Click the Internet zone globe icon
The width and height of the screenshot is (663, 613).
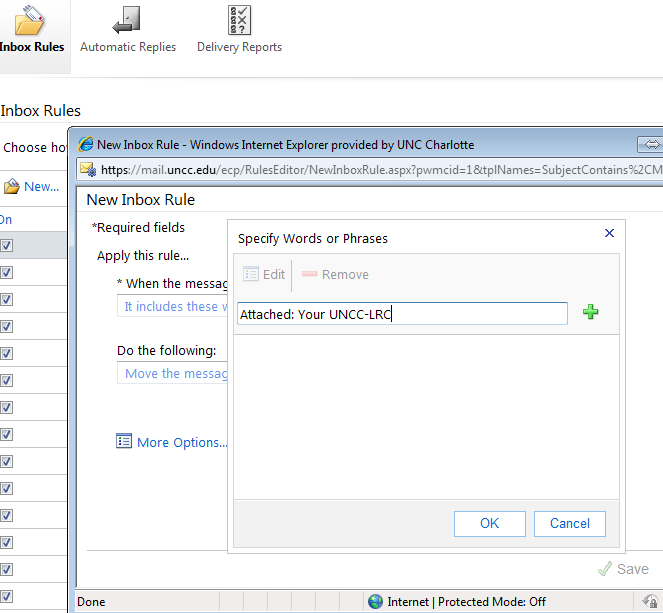pyautogui.click(x=375, y=601)
